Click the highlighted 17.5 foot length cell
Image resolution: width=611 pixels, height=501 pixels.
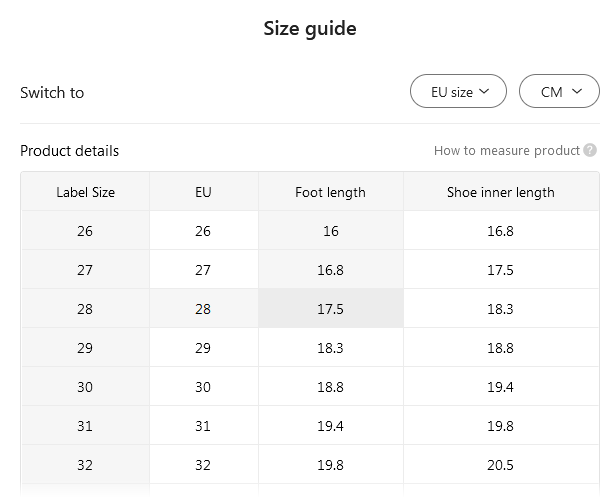330,309
